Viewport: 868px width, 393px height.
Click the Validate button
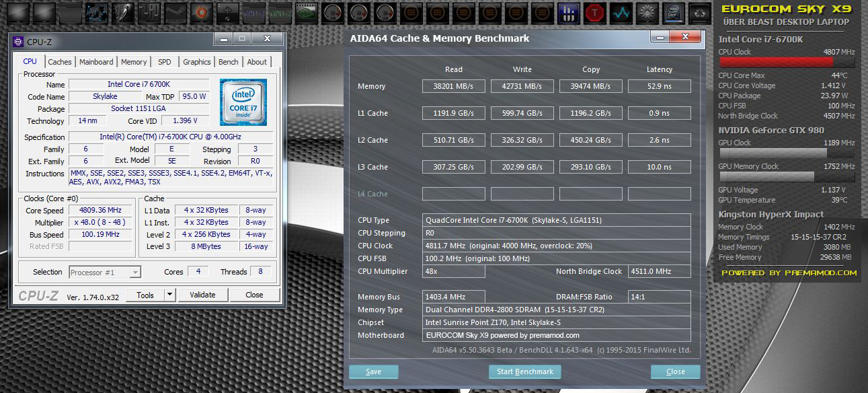(202, 295)
